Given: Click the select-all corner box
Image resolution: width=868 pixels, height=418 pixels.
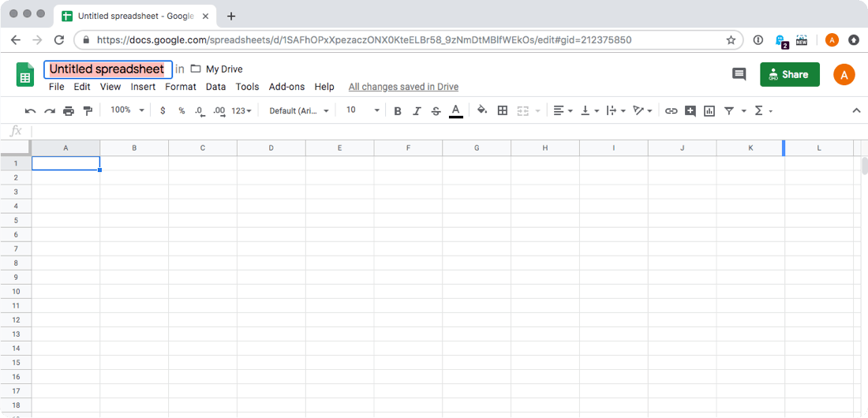Looking at the screenshot, I should pos(16,147).
